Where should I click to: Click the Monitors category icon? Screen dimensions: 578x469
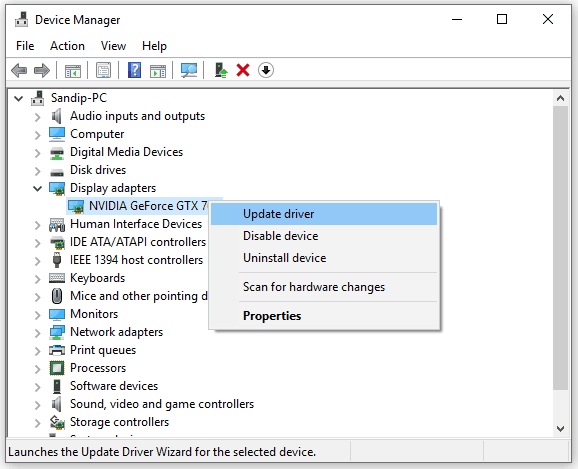pos(57,315)
